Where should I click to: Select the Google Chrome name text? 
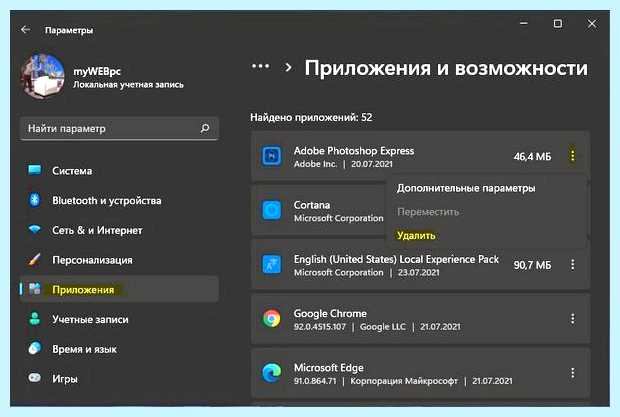tap(330, 313)
